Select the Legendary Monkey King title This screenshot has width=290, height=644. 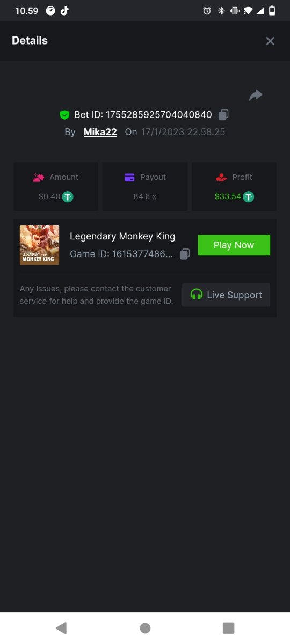(122, 236)
